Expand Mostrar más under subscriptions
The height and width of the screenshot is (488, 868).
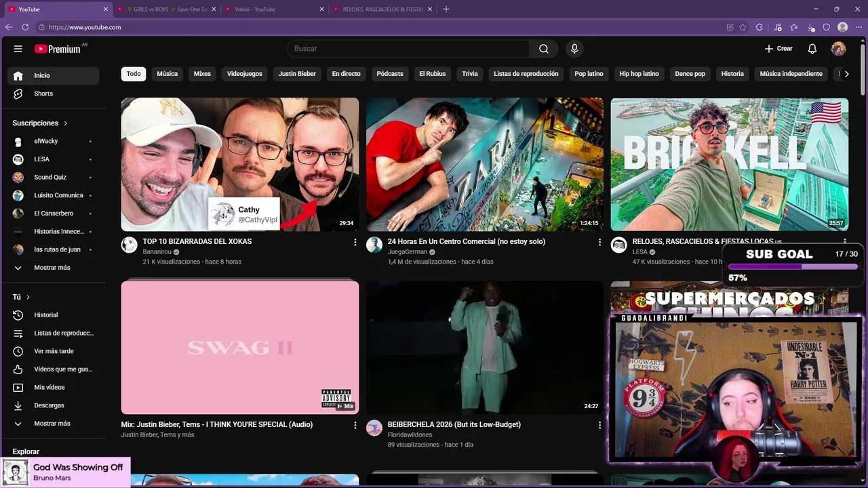click(x=53, y=268)
